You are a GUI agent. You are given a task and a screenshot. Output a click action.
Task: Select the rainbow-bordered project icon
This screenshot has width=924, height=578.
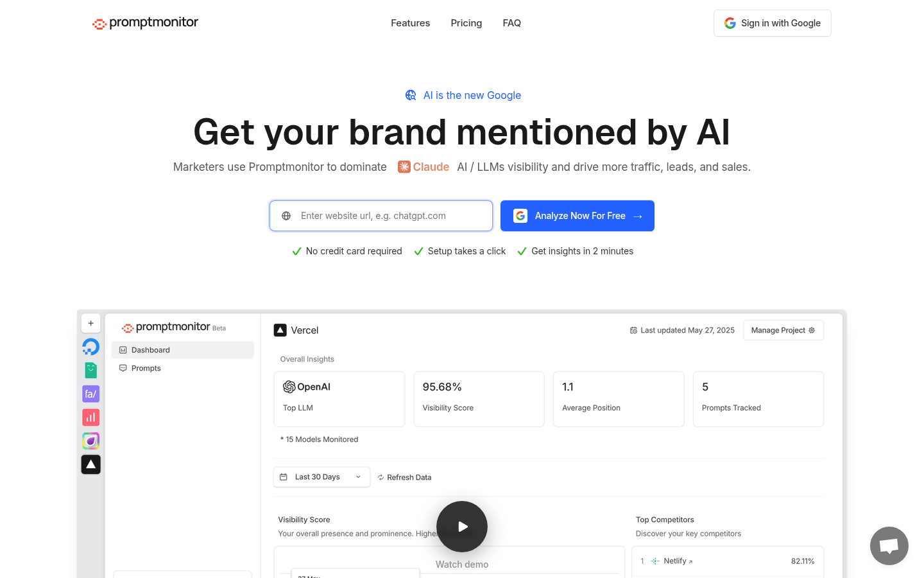91,441
